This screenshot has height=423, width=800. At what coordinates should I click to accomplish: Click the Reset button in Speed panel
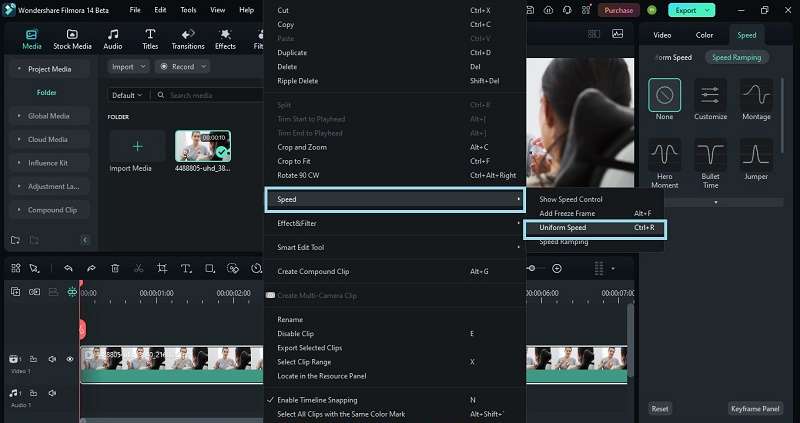[x=660, y=408]
